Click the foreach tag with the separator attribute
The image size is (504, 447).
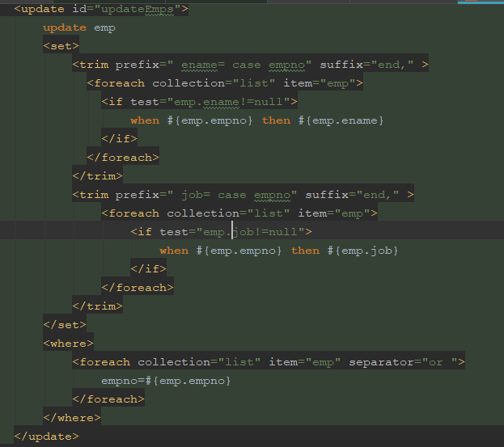[x=269, y=362]
